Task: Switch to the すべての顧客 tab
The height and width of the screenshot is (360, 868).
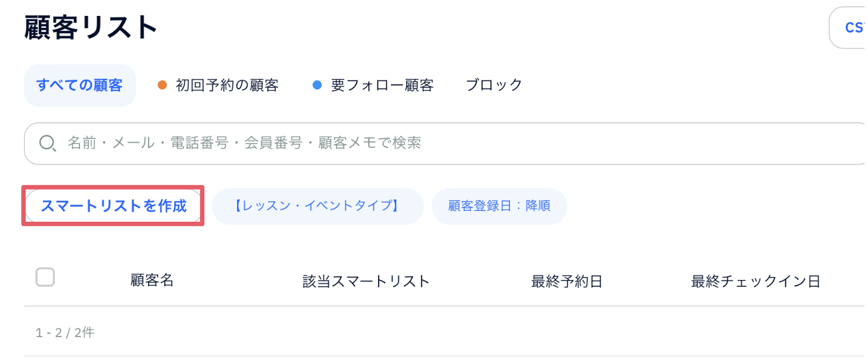Action: (x=79, y=86)
